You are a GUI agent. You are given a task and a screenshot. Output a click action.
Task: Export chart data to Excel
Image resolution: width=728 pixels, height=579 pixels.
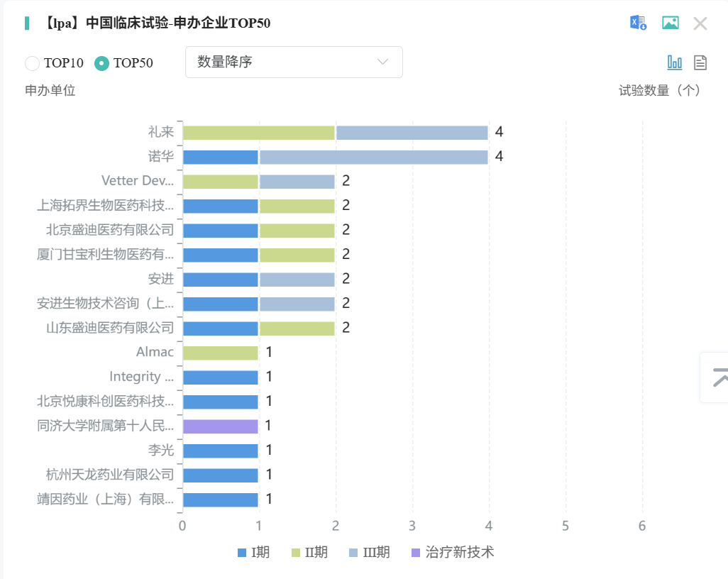(x=638, y=23)
